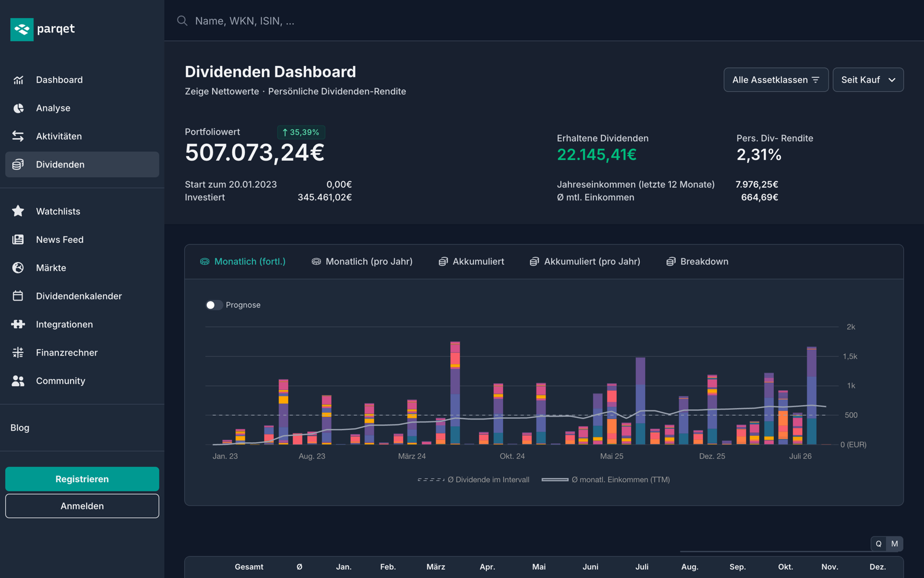Click the Integrationen puzzle icon
This screenshot has width=924, height=578.
pos(18,324)
